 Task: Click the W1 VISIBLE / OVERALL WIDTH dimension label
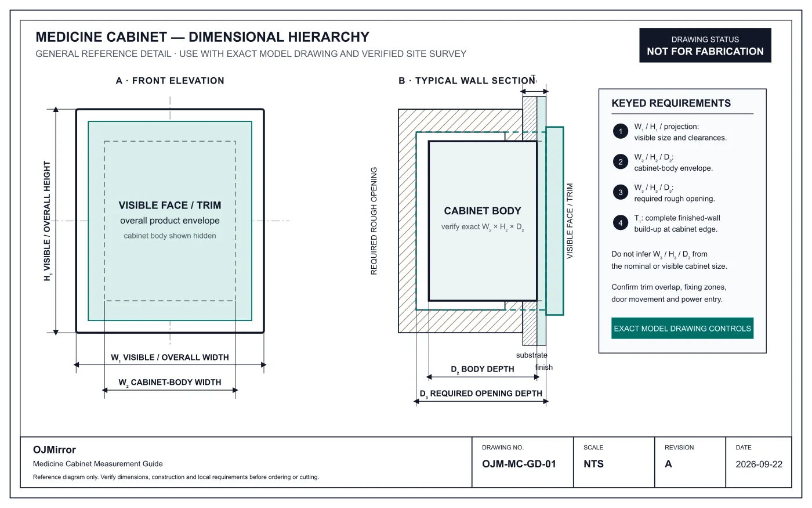[170, 358]
